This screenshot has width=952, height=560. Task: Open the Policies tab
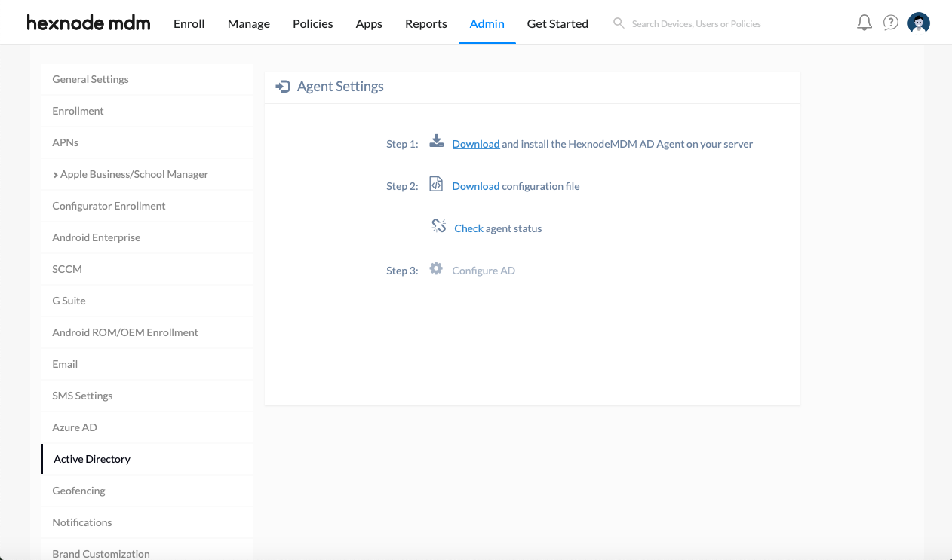coord(313,23)
